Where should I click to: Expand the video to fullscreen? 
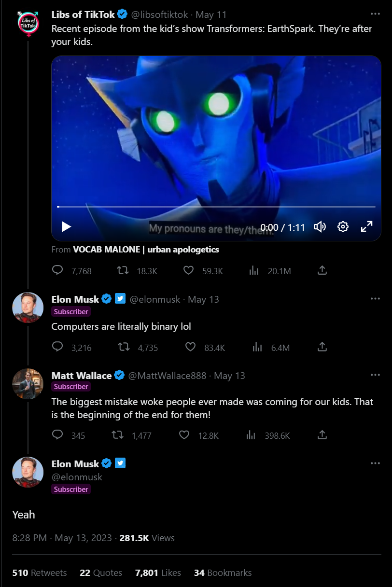click(x=366, y=226)
